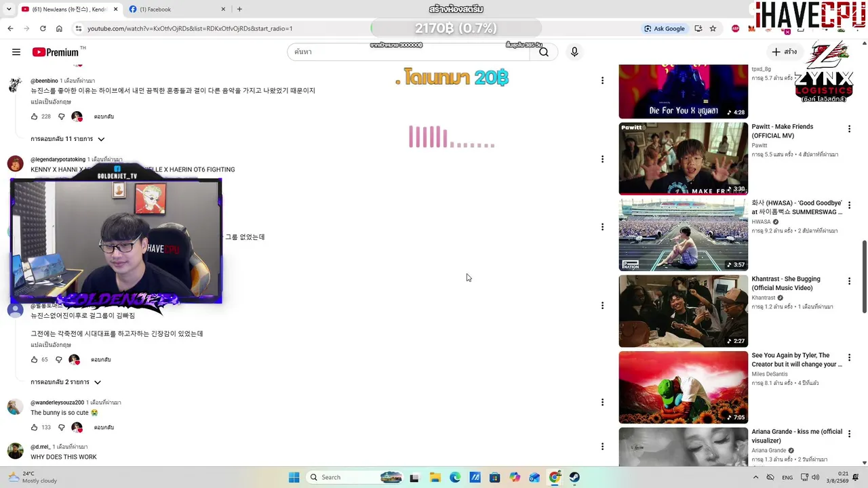This screenshot has width=868, height=488.
Task: Show hidden system tray icons
Action: (756, 477)
